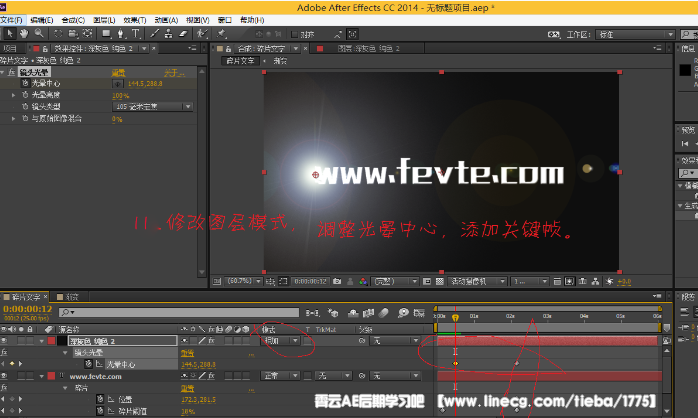698x418 pixels.
Task: Open the lens type dropdown (105mm prime)
Action: [x=152, y=106]
